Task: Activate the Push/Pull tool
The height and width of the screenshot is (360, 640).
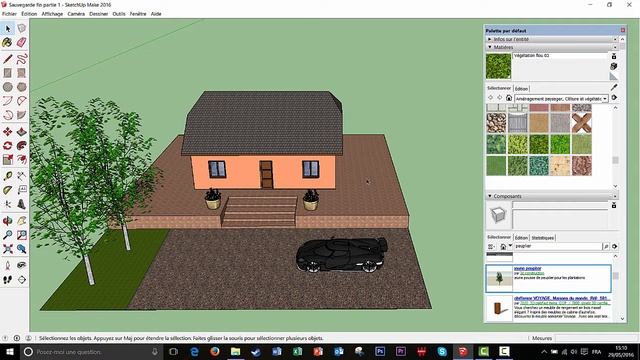Action: point(22,132)
